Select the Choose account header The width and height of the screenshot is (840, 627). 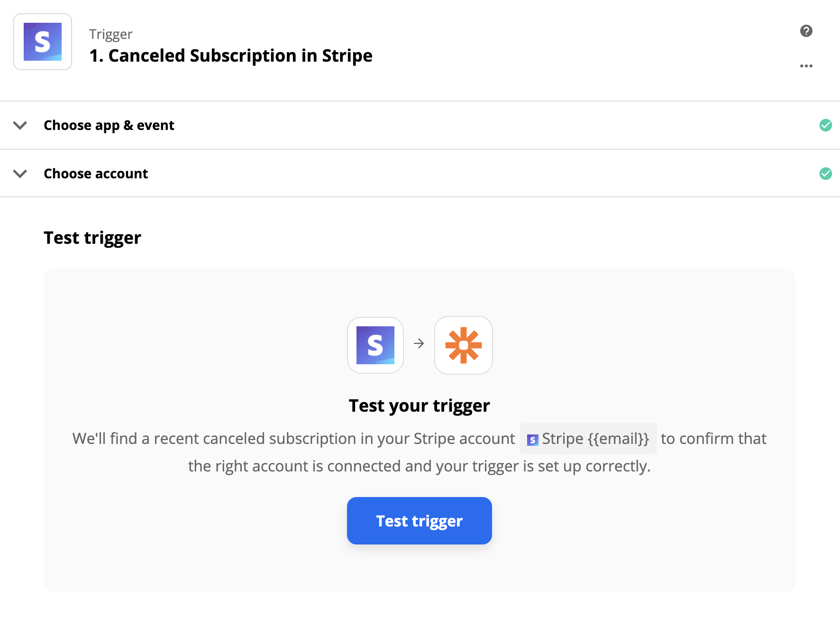pos(95,174)
